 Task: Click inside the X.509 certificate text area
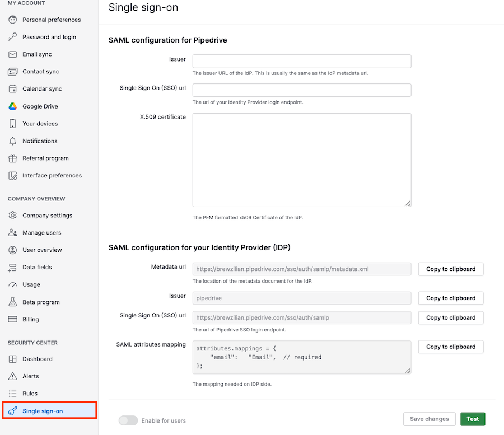[301, 160]
